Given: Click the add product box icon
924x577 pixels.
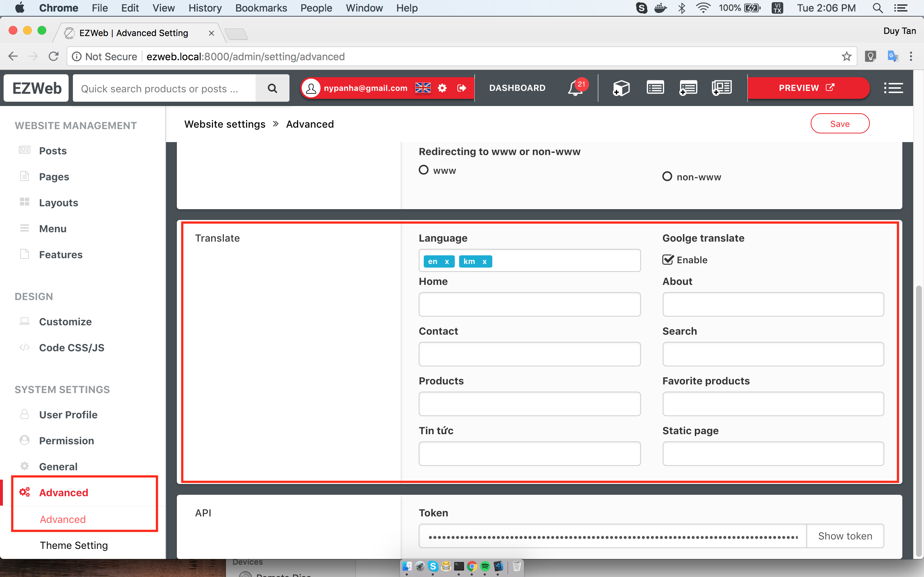Looking at the screenshot, I should pyautogui.click(x=621, y=88).
